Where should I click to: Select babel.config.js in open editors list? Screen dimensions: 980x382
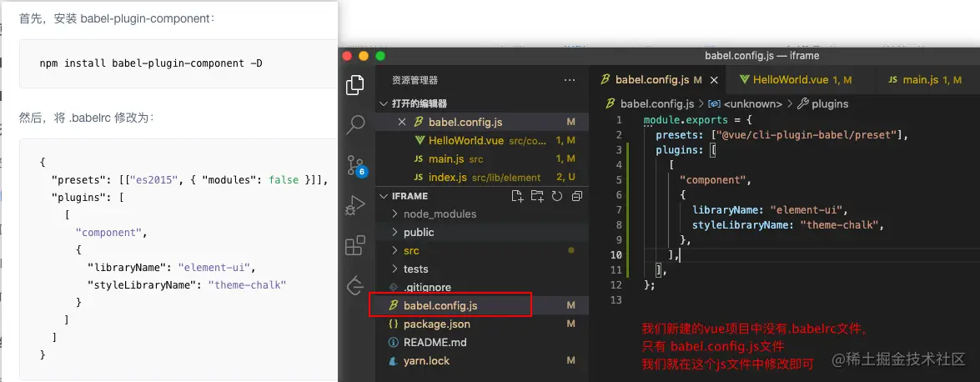[x=481, y=122]
